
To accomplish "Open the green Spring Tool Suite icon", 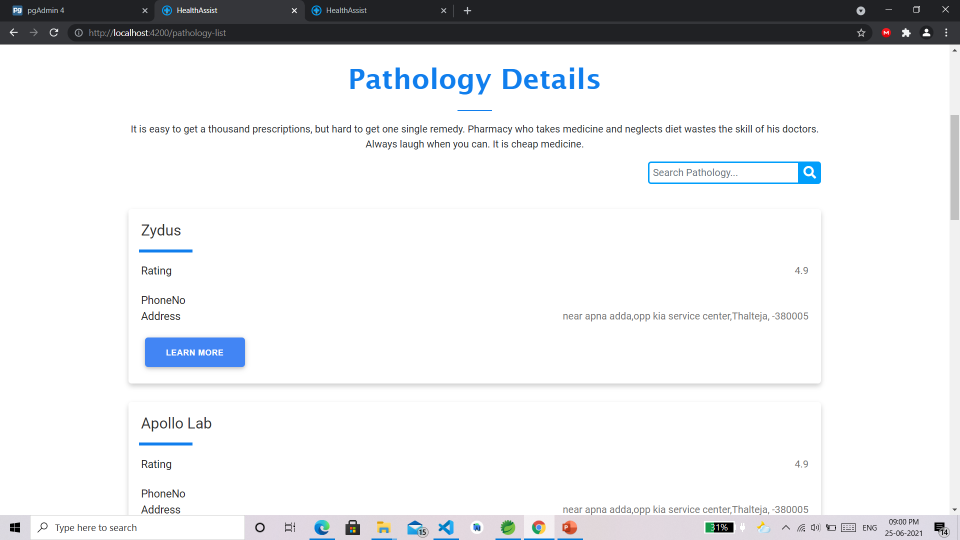I will pos(508,527).
